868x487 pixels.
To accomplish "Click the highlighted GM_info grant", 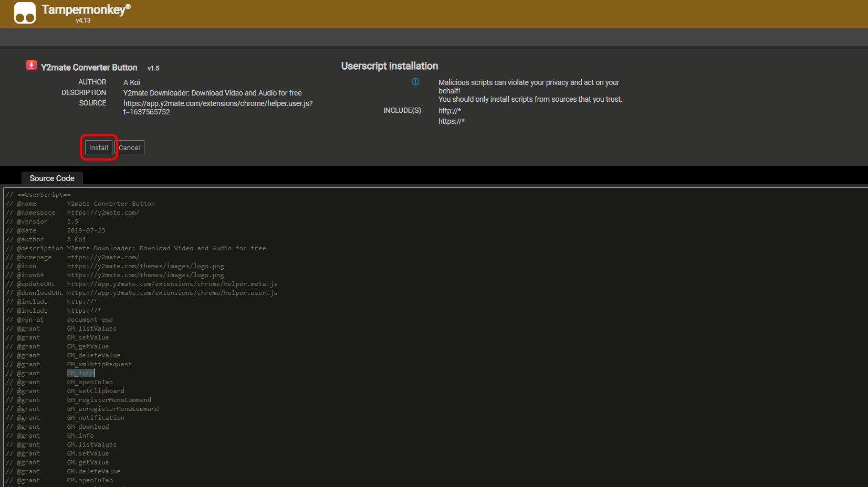I will 80,373.
